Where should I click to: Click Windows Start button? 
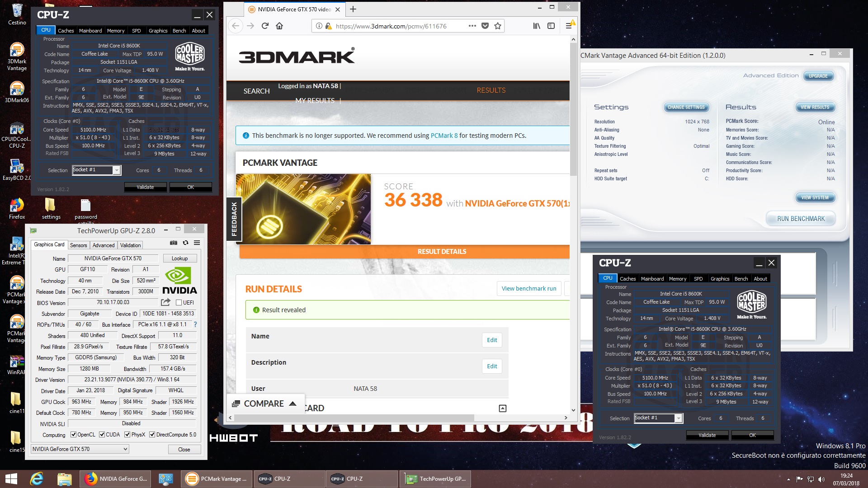coord(11,479)
